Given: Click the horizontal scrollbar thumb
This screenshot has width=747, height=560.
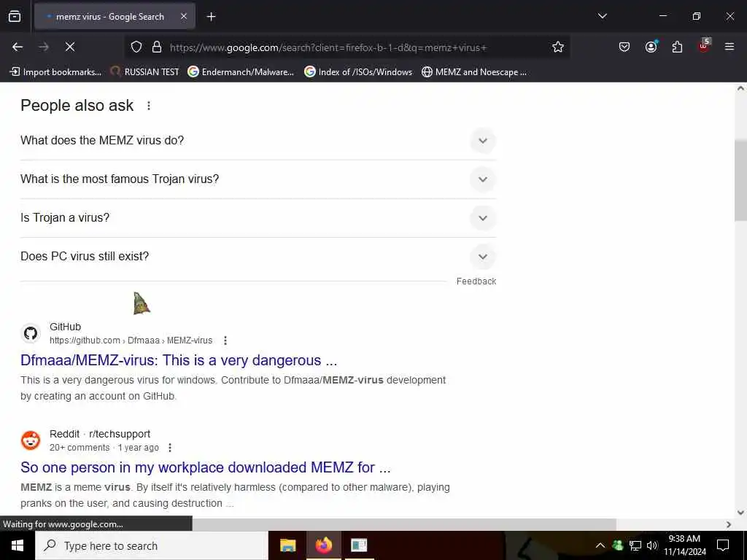Looking at the screenshot, I should pyautogui.click(x=404, y=524).
